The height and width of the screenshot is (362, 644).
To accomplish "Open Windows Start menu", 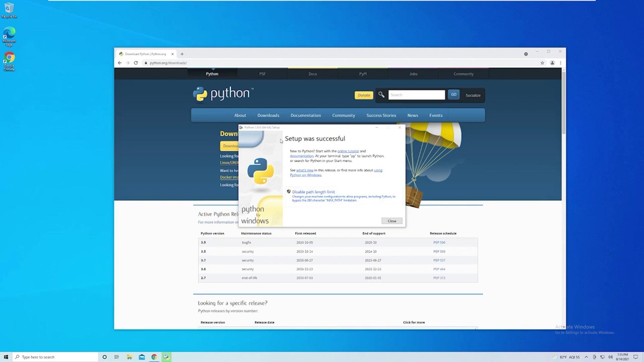I will click(6, 357).
